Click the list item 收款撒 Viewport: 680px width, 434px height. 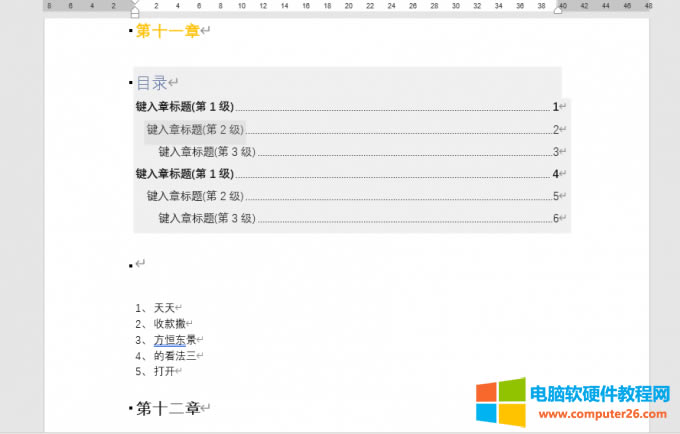[169, 324]
